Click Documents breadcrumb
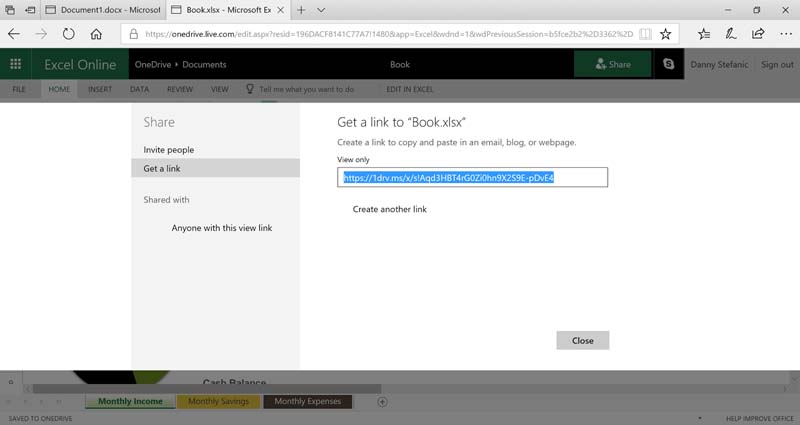800x425 pixels. 204,64
